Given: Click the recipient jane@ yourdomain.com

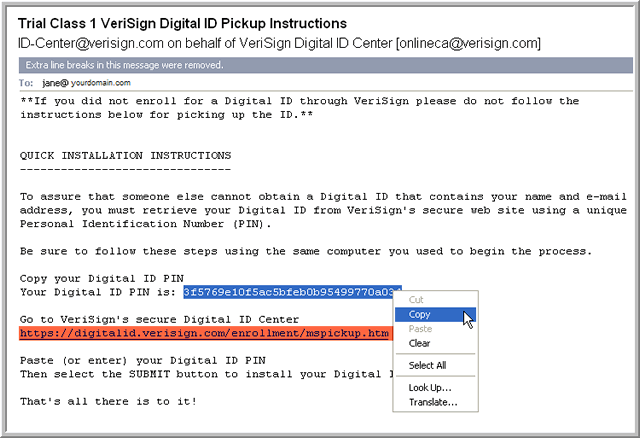Looking at the screenshot, I should [87, 83].
